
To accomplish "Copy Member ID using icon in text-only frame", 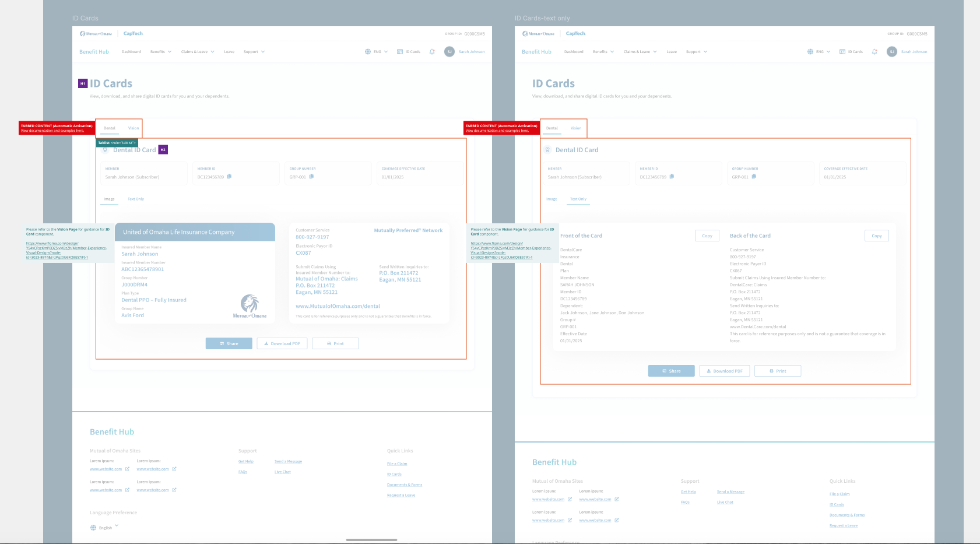I will [x=672, y=176].
